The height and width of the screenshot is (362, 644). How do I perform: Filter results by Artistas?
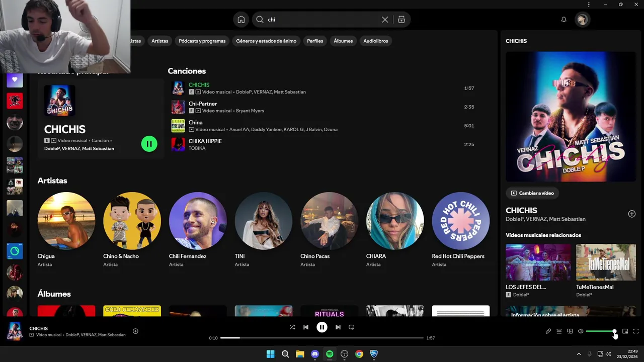pyautogui.click(x=160, y=41)
